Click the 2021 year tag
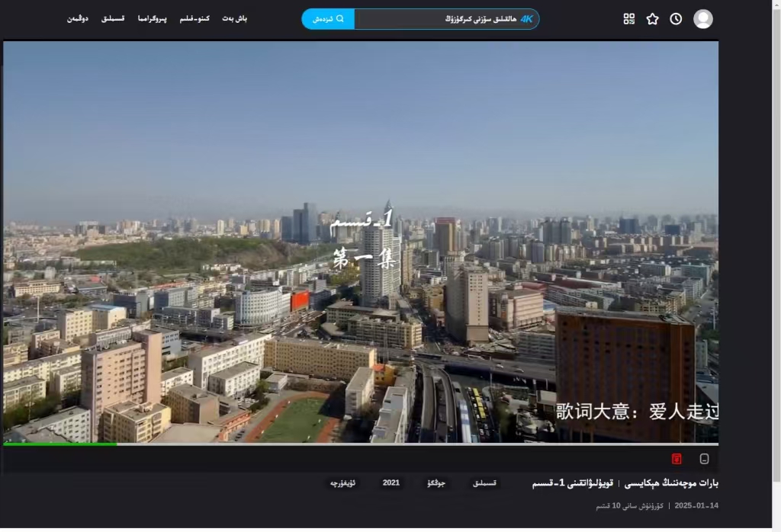 [391, 483]
